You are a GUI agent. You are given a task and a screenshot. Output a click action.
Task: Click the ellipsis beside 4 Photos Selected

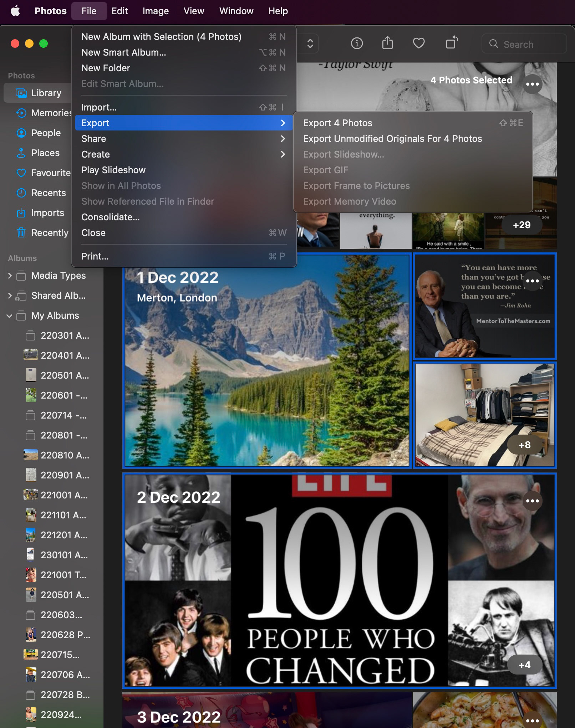click(532, 84)
